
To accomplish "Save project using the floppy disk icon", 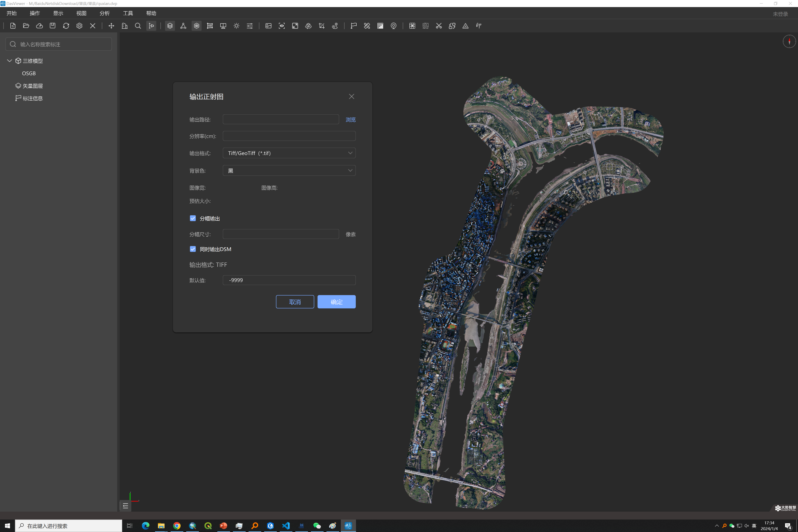I will 53,26.
